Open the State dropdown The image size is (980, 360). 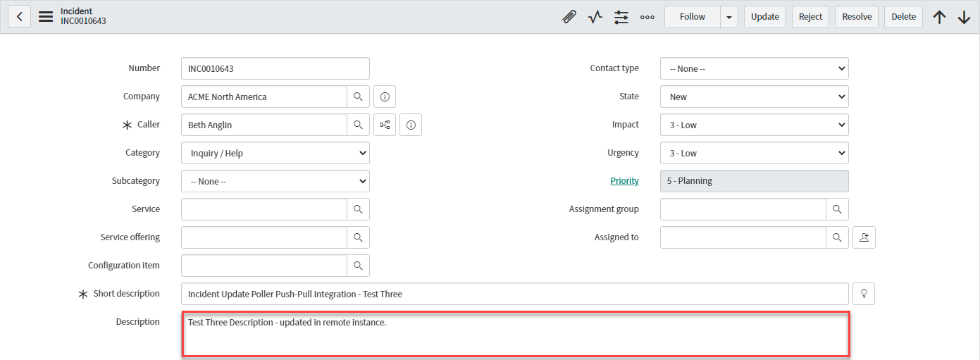(x=754, y=97)
